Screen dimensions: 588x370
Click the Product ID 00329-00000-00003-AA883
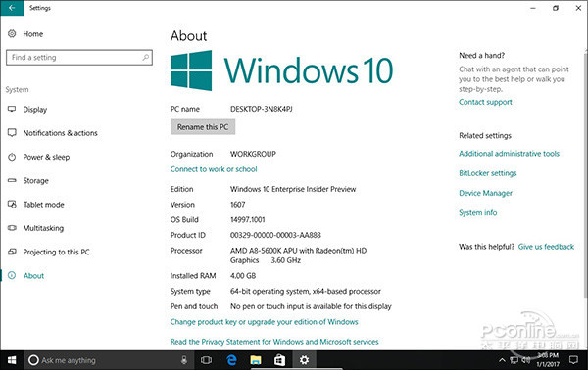(275, 235)
